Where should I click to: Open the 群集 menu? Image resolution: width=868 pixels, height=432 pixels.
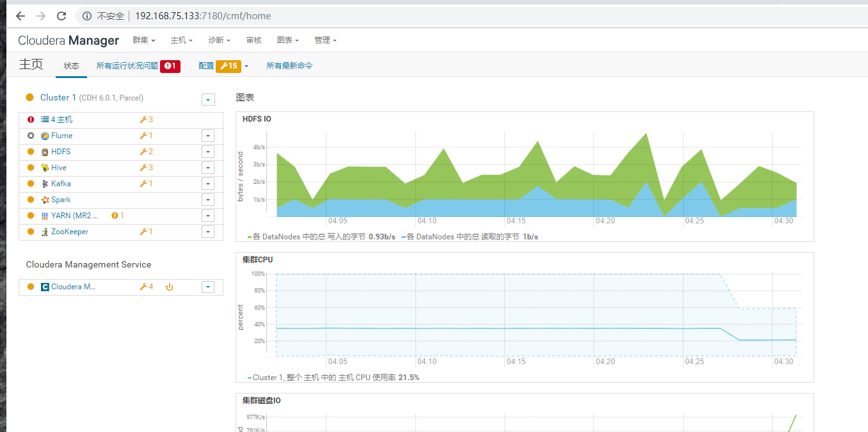[x=144, y=40]
